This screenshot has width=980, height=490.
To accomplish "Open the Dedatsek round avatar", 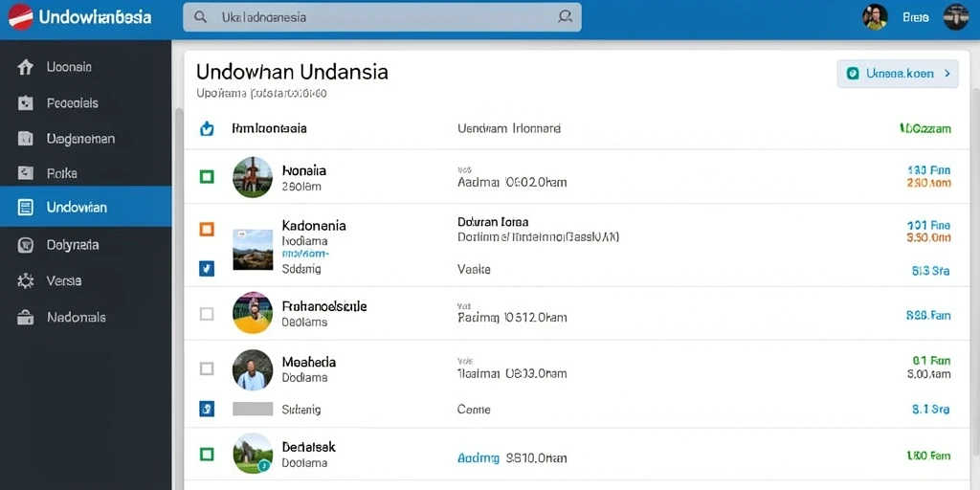I will click(x=253, y=453).
